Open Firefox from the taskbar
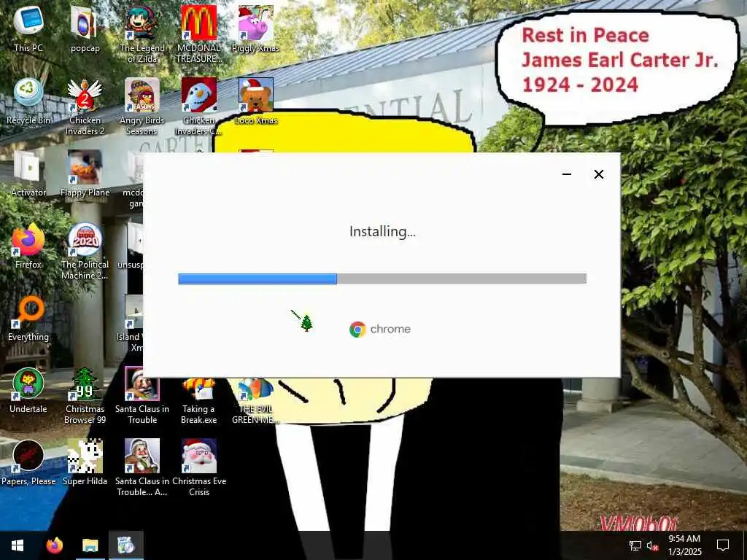Viewport: 747px width, 560px height. pyautogui.click(x=54, y=545)
